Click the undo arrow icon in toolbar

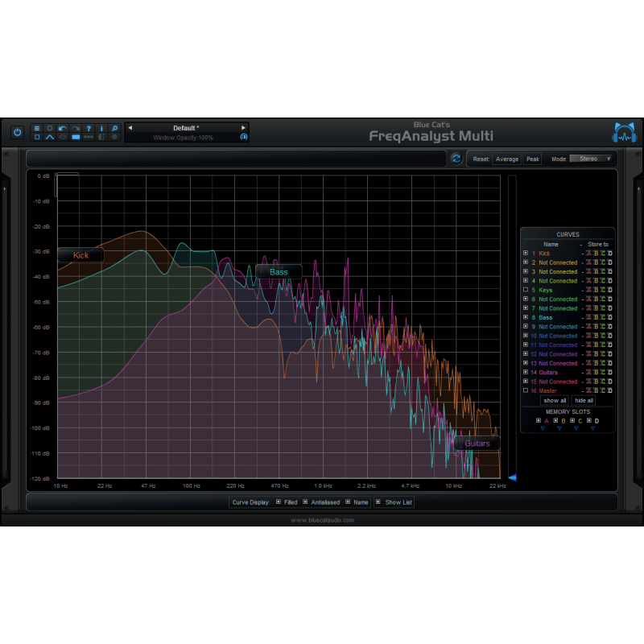pyautogui.click(x=63, y=128)
